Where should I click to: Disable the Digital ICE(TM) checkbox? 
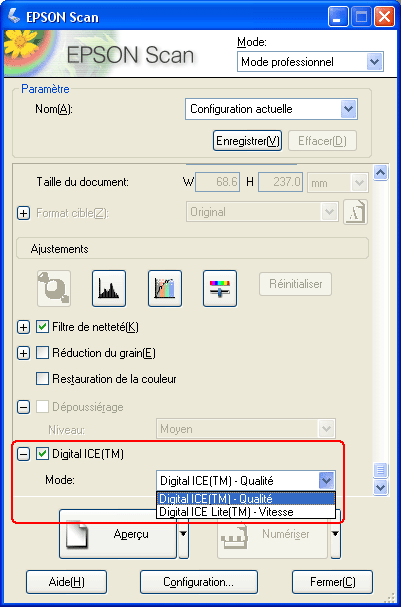click(x=42, y=454)
